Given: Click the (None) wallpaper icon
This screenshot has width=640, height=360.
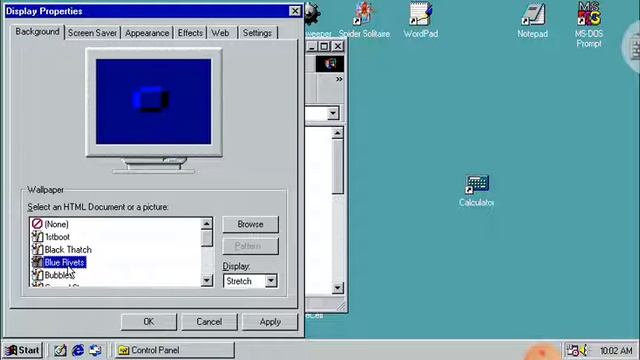Looking at the screenshot, I should (x=37, y=224).
